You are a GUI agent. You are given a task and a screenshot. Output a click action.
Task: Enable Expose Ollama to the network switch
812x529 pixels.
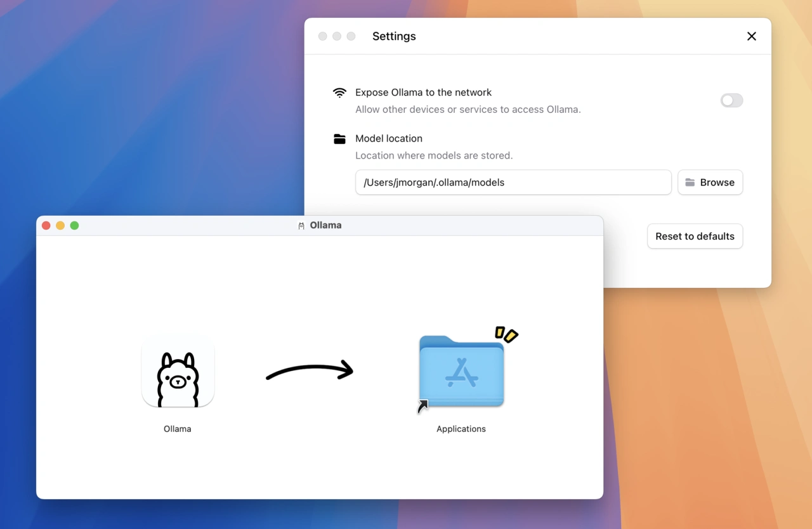[x=731, y=100]
